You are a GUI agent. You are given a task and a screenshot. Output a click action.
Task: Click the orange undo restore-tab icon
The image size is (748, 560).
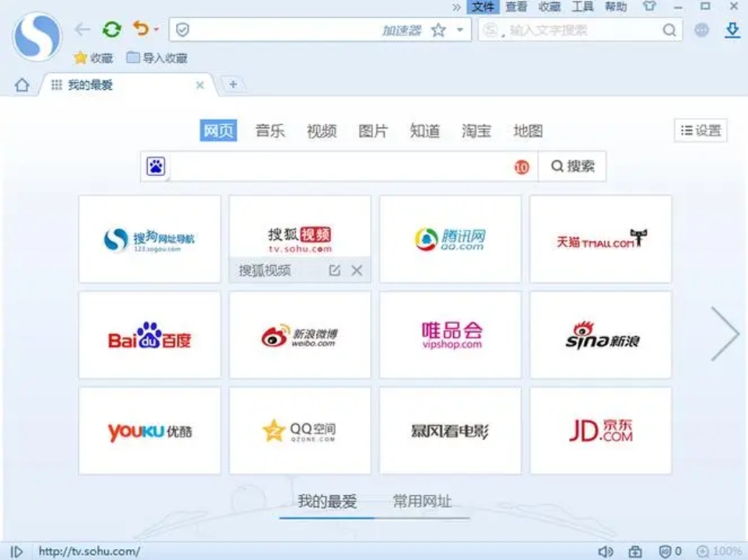[x=140, y=29]
